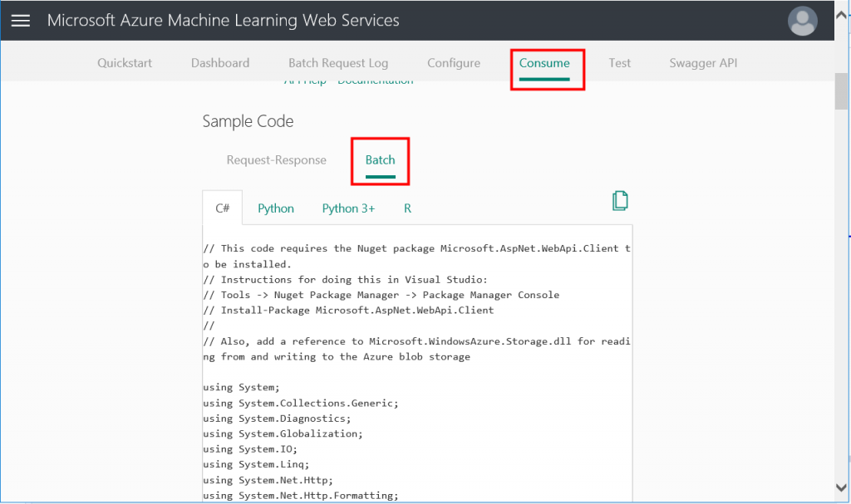
Task: Copy sample code with clipboard icon
Action: tap(620, 201)
